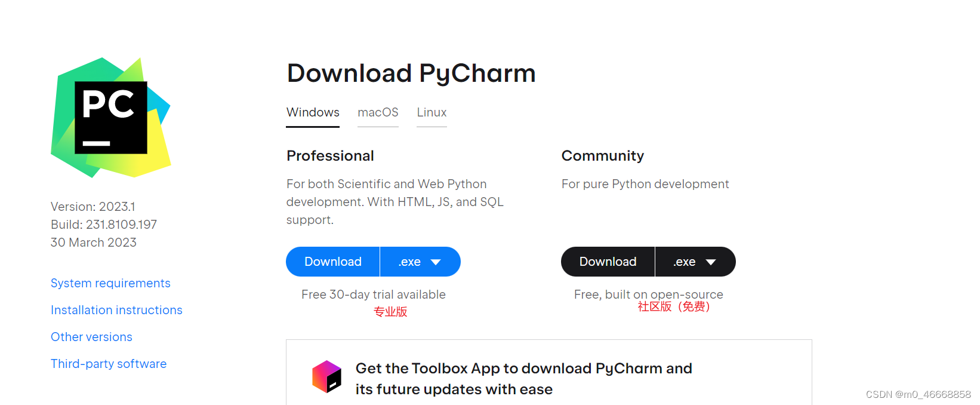Open the Professional .exe format dropdown
980x405 pixels.
coord(420,262)
